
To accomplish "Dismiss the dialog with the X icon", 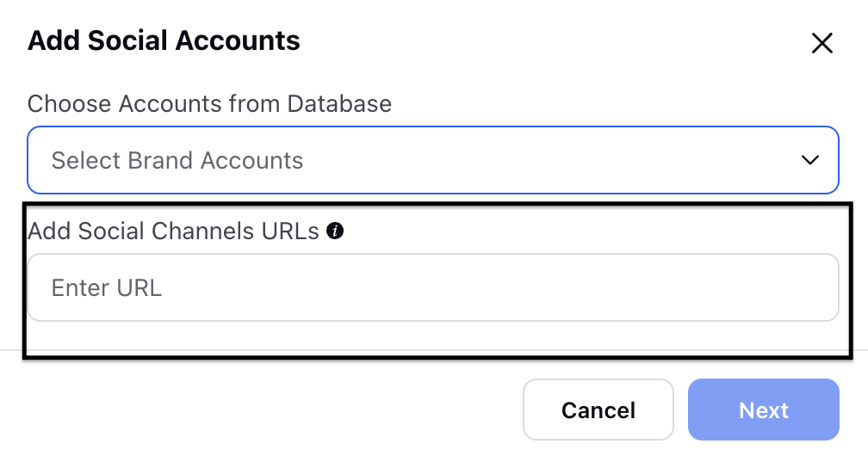I will pyautogui.click(x=822, y=43).
